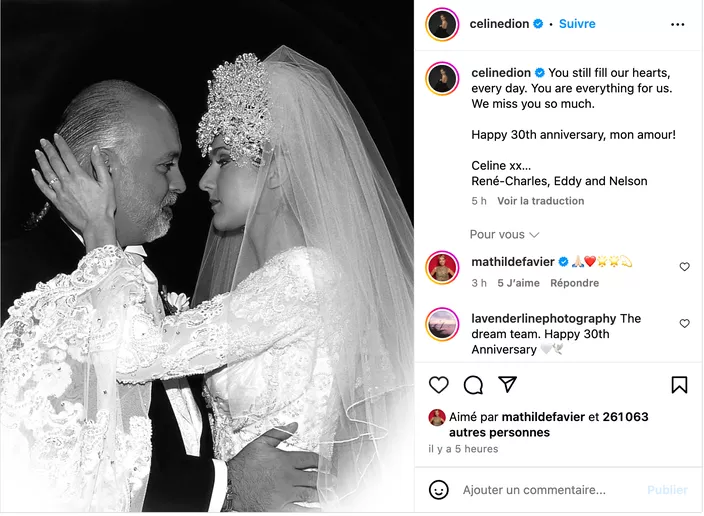The width and height of the screenshot is (704, 516).
Task: Open the three-dot more options menu
Action: pyautogui.click(x=678, y=24)
